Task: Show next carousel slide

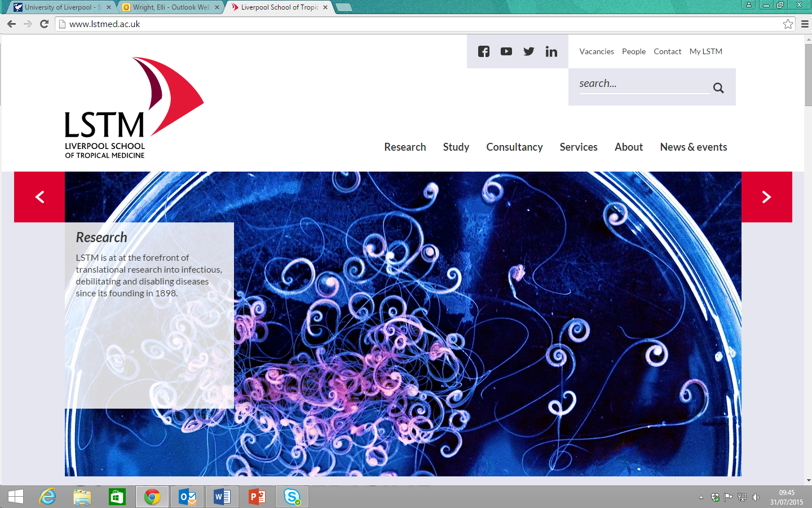Action: tap(766, 197)
